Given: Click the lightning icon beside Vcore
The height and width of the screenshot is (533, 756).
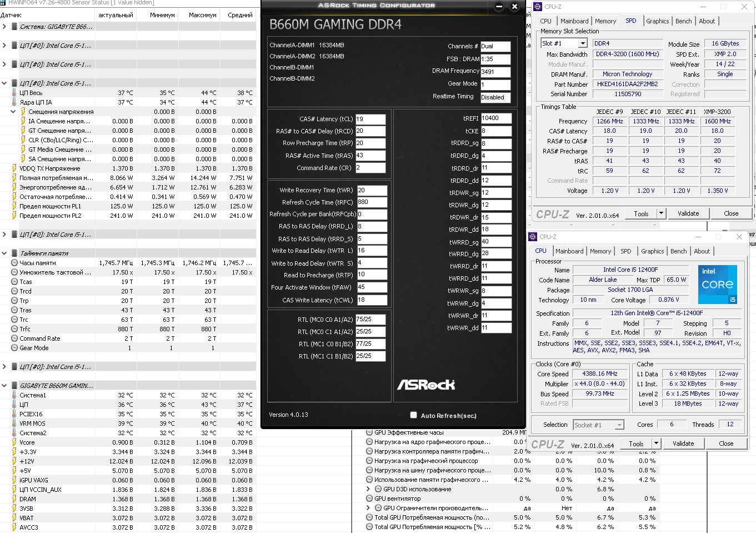Looking at the screenshot, I should 14,442.
